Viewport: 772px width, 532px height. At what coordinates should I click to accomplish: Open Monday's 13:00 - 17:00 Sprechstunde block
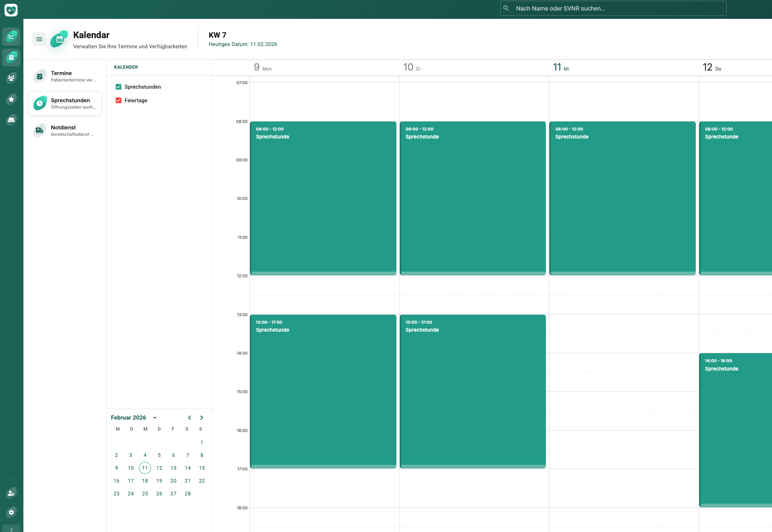click(323, 391)
